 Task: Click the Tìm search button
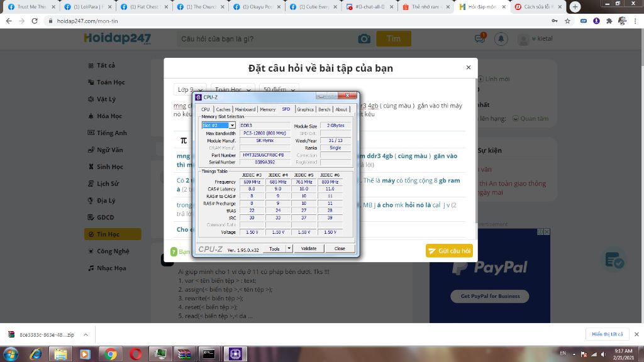click(x=394, y=38)
